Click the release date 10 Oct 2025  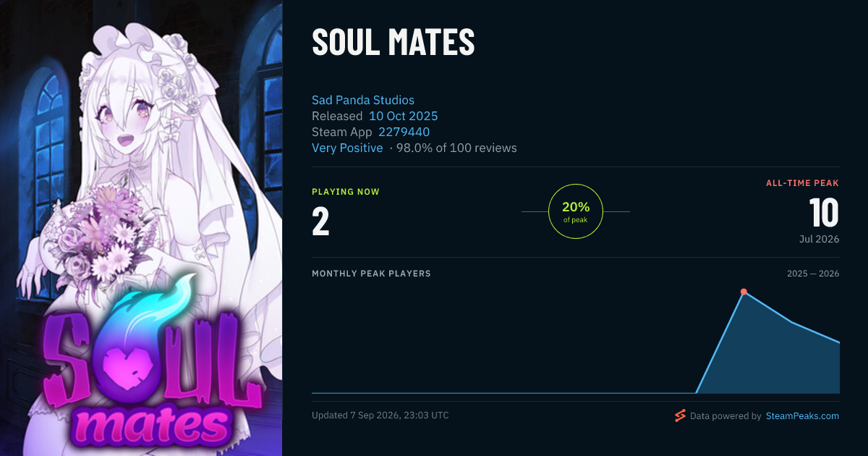coord(404,116)
